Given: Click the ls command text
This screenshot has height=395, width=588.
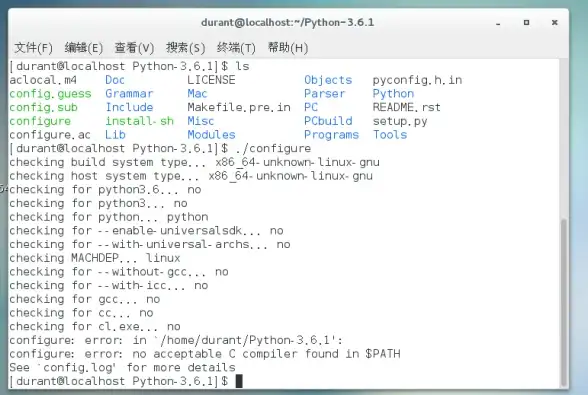Looking at the screenshot, I should coord(242,66).
